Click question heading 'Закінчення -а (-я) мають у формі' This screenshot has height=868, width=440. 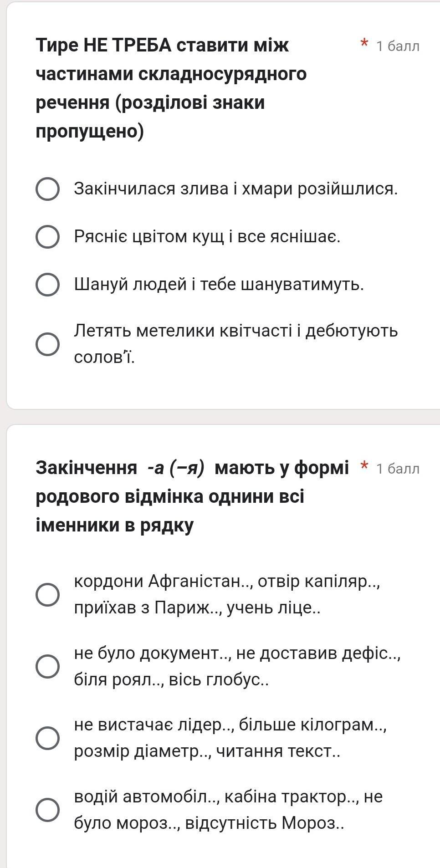click(192, 496)
